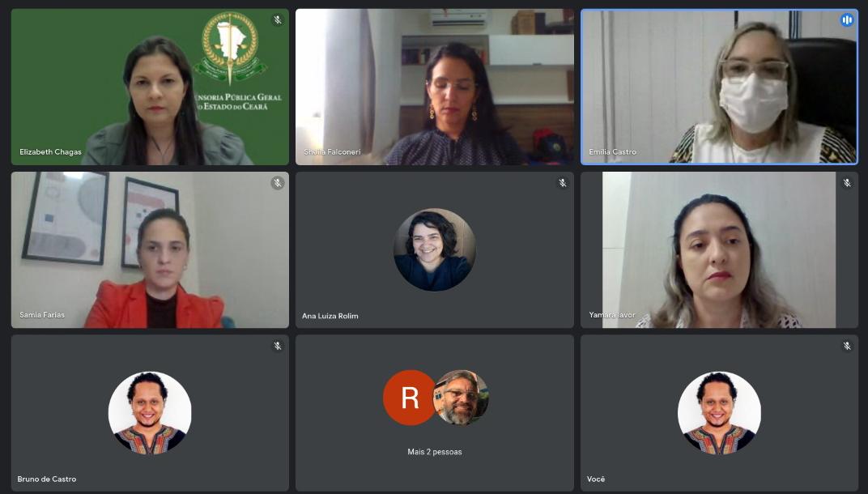This screenshot has width=868, height=494.
Task: Click Bruno de Castro profile avatar
Action: [150, 412]
